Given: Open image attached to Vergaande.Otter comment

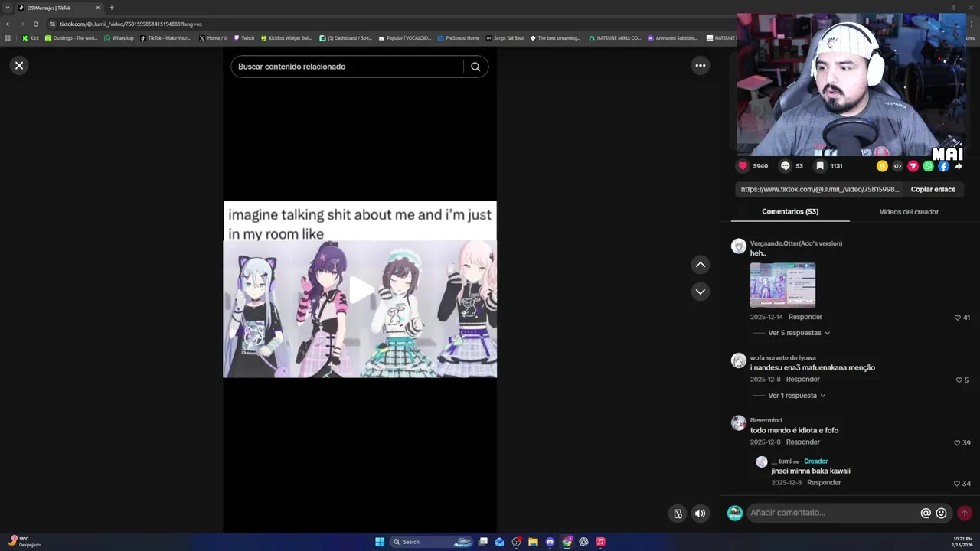Looking at the screenshot, I should (x=782, y=285).
